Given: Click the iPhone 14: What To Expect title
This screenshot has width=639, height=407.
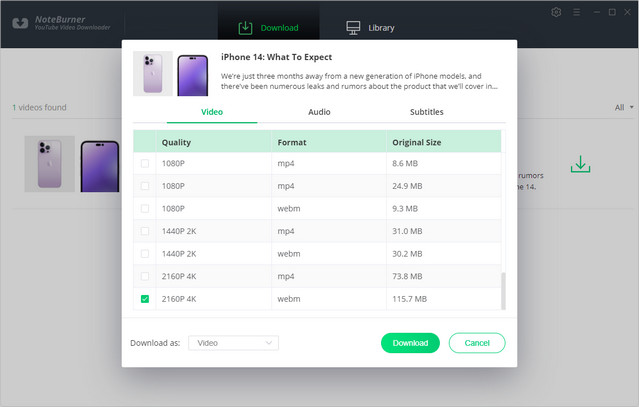Looking at the screenshot, I should (276, 57).
